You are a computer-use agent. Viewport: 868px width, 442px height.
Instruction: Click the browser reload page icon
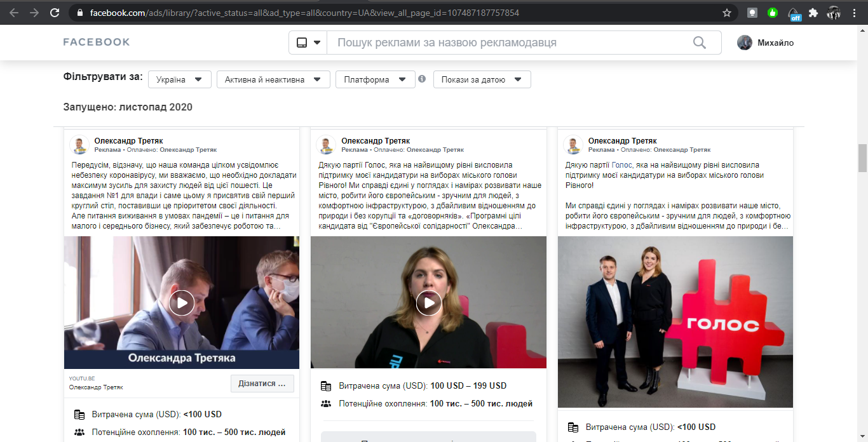[x=55, y=13]
